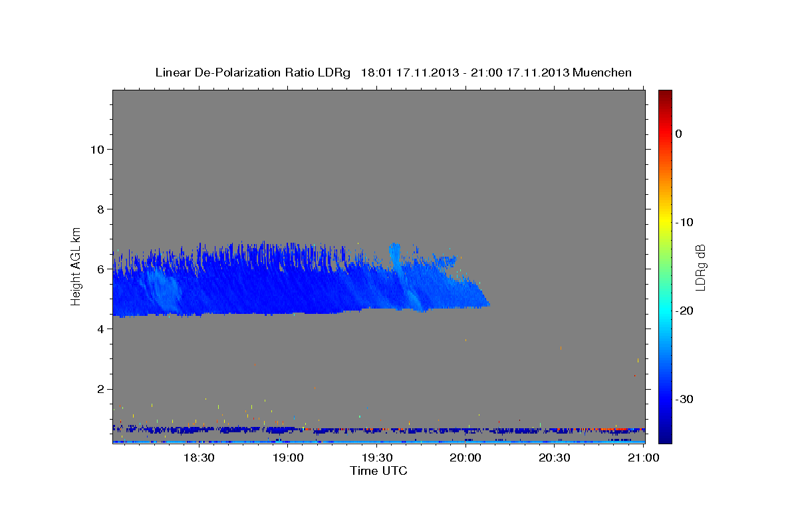The image size is (798, 532).
Task: Click the 'Height AGL km' axis label
Action: coord(76,265)
